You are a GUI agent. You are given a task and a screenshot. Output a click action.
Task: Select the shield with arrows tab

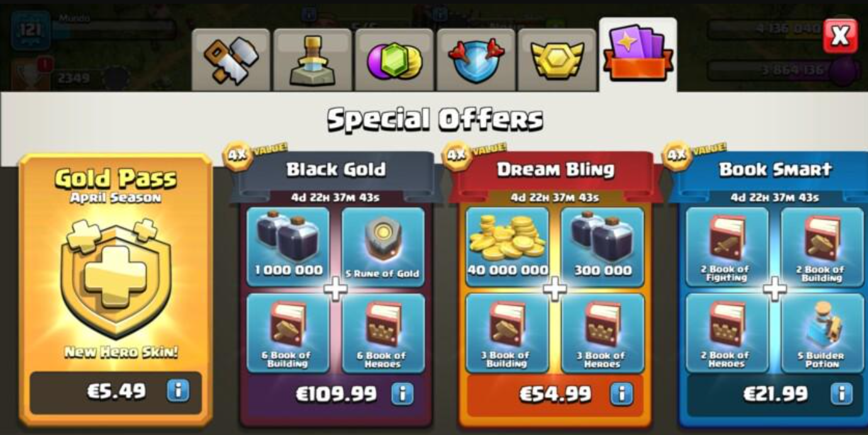point(476,60)
